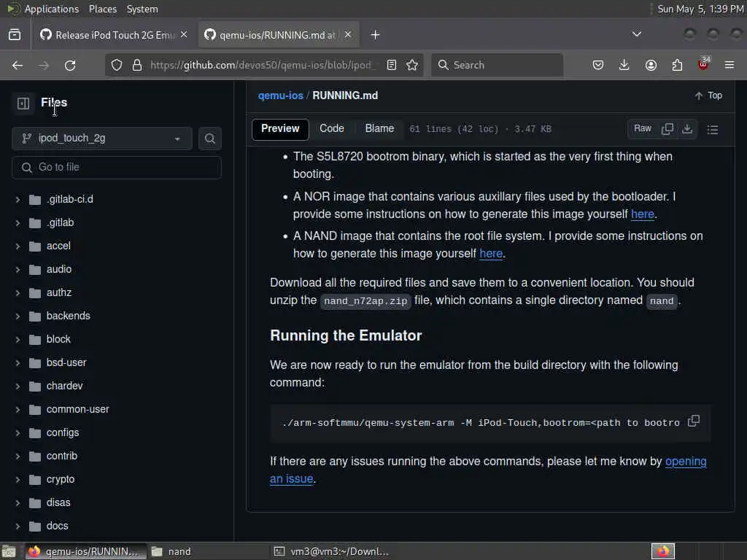Open the disas folder
747x560 pixels.
(58, 502)
